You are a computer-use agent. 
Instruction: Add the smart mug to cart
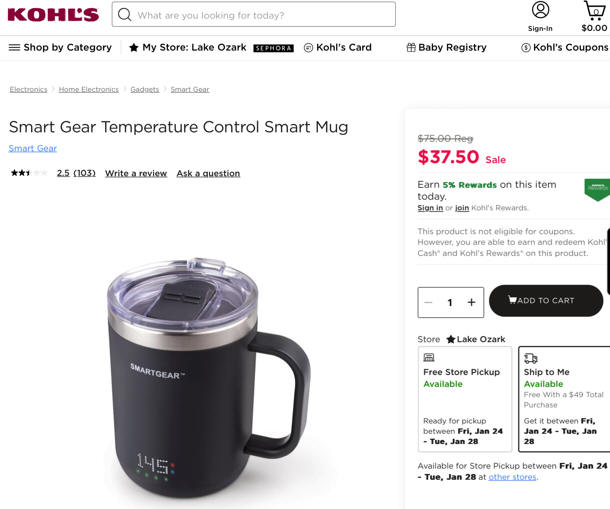pos(546,300)
